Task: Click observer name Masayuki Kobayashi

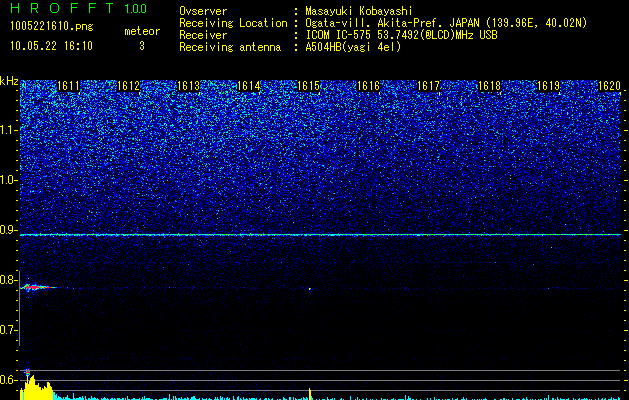Action: tap(359, 11)
